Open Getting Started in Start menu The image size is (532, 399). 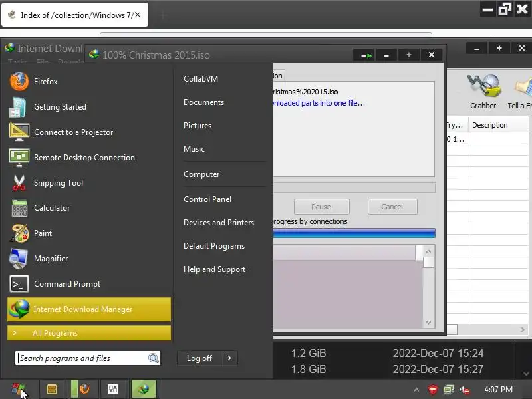pos(89,107)
